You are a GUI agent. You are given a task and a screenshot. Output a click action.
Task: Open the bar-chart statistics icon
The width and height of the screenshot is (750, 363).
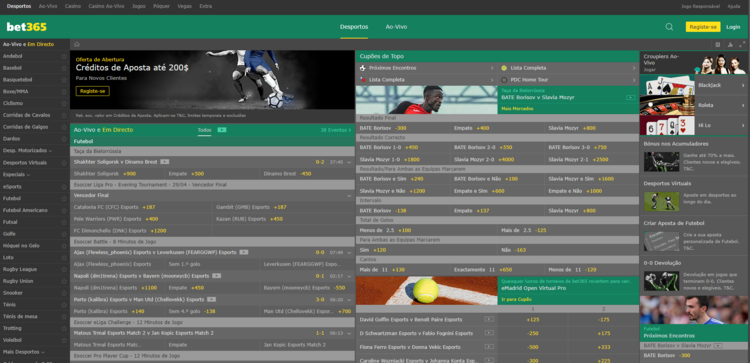[x=730, y=44]
